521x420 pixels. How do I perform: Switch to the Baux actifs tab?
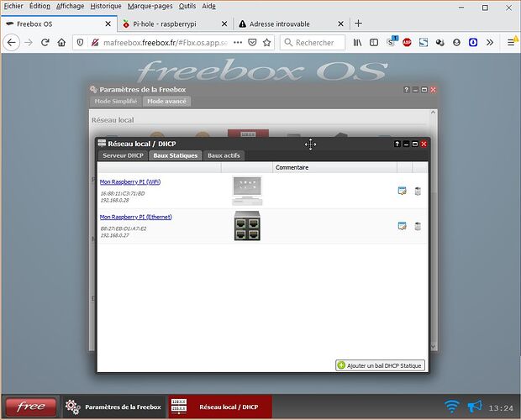224,155
